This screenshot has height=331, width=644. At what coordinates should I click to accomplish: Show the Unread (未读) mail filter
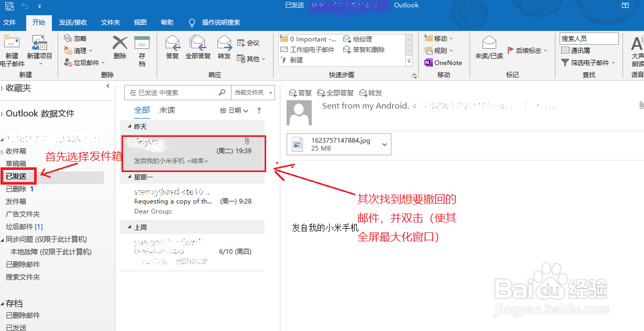(x=167, y=110)
